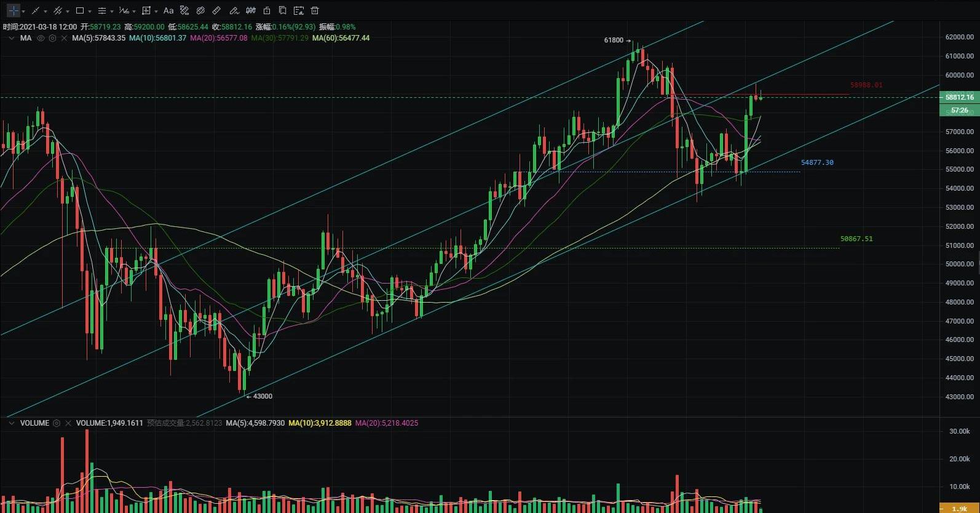Remove the VOLUME indicator
Screen dimensions: 980x513
pos(68,423)
